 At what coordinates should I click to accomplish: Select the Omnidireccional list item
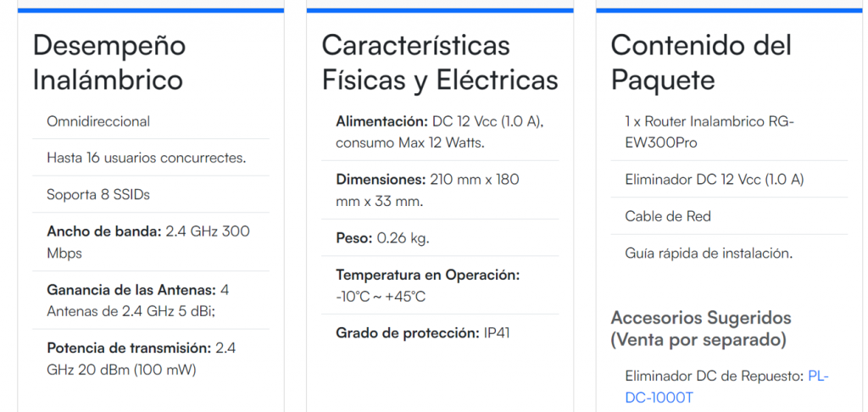coord(98,121)
